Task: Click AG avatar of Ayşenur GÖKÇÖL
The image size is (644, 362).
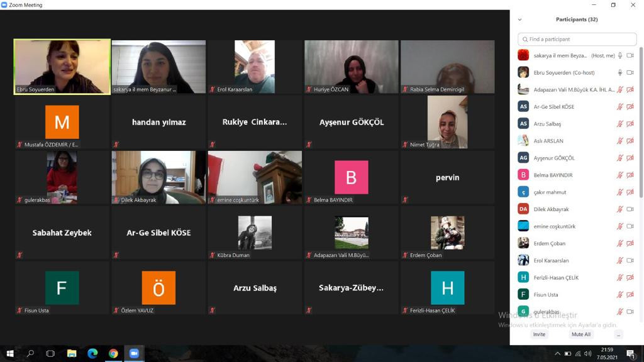Action: (x=523, y=158)
